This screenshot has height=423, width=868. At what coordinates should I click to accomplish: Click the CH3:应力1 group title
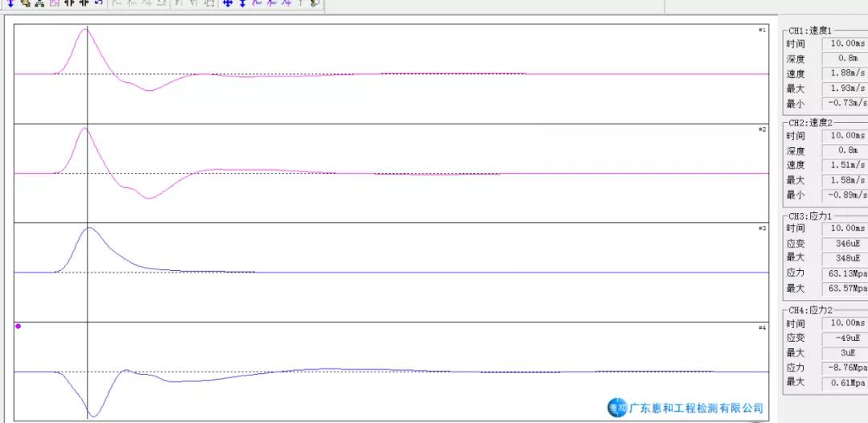click(810, 216)
